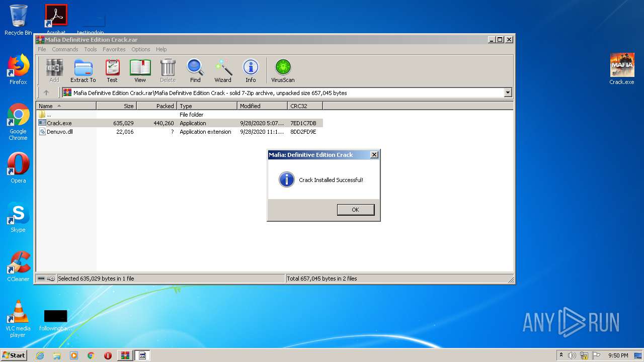Maximize the WinRAR window
The image size is (644, 362).
click(x=500, y=39)
